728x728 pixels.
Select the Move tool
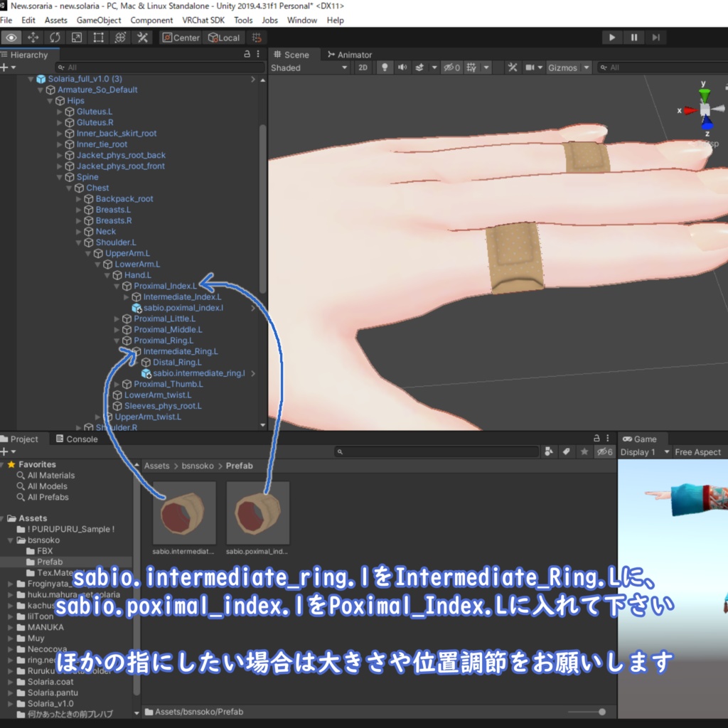pyautogui.click(x=33, y=37)
